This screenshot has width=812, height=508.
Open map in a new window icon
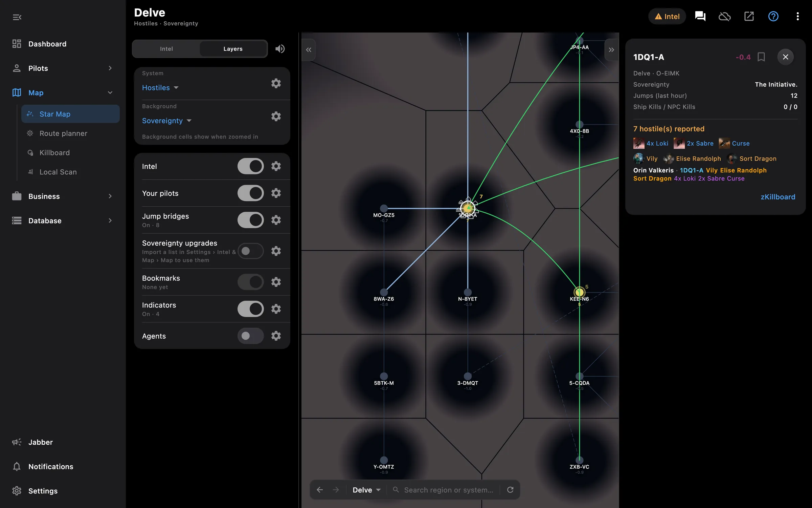(x=749, y=16)
